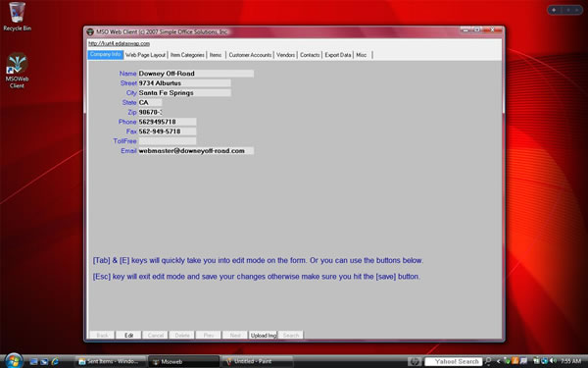Click the Show Desktop quick launch icon
588x368 pixels.
33,361
